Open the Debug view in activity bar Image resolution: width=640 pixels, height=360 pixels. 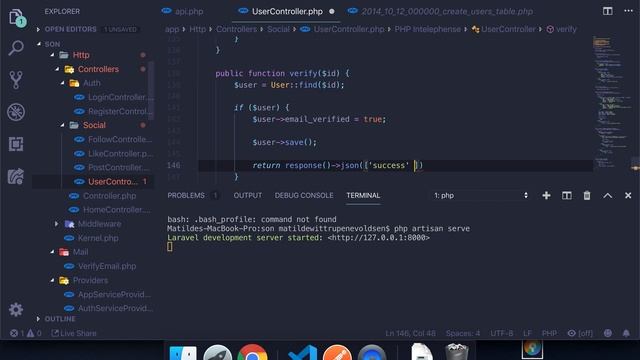16,112
